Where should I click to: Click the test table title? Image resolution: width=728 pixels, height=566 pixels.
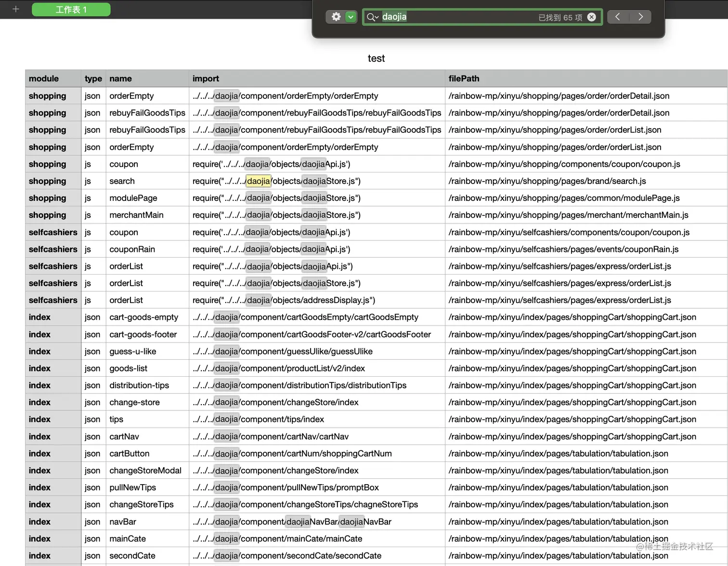[x=376, y=58]
